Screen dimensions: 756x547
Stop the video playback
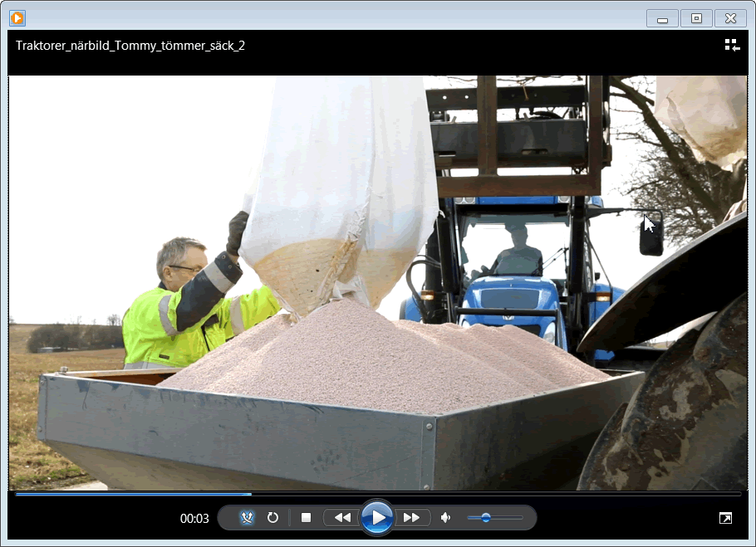coord(306,518)
